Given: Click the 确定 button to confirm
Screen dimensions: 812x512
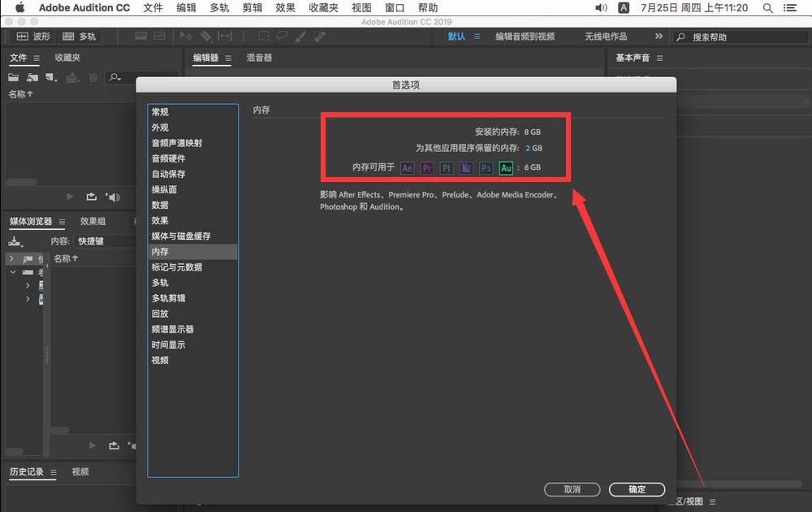Looking at the screenshot, I should (637, 489).
